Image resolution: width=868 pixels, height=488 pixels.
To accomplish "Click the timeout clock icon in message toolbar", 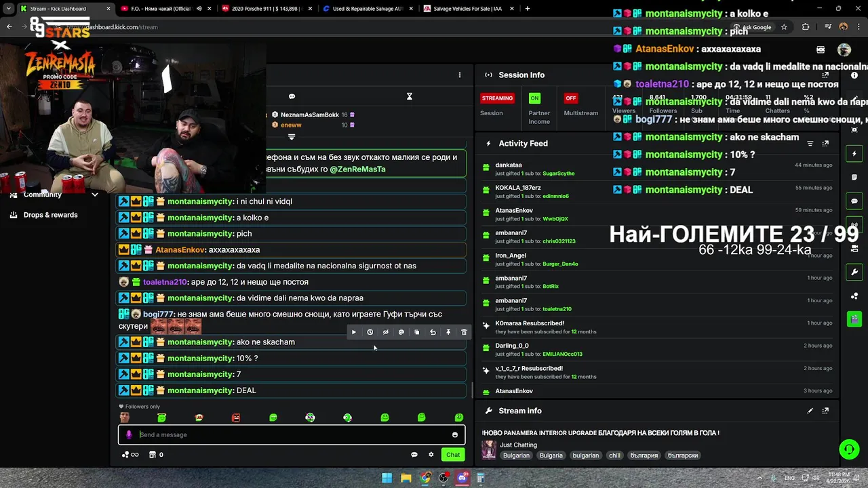I will tap(370, 332).
